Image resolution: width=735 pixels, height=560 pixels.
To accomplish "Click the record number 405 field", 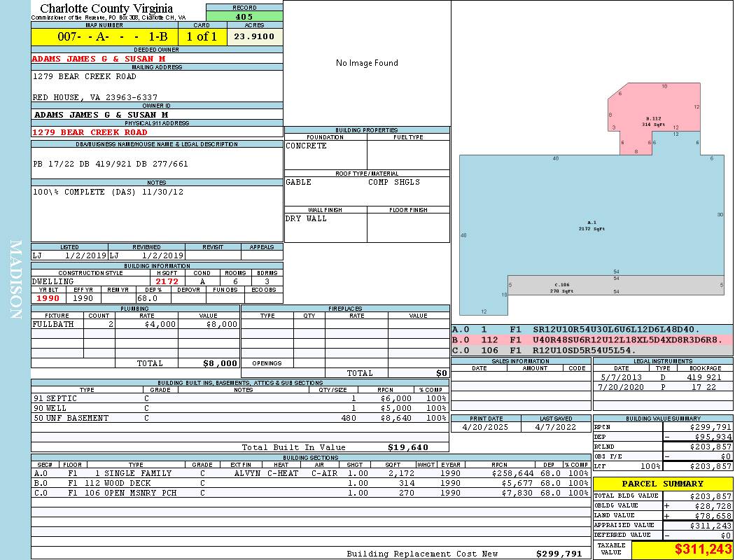I will pos(244,16).
